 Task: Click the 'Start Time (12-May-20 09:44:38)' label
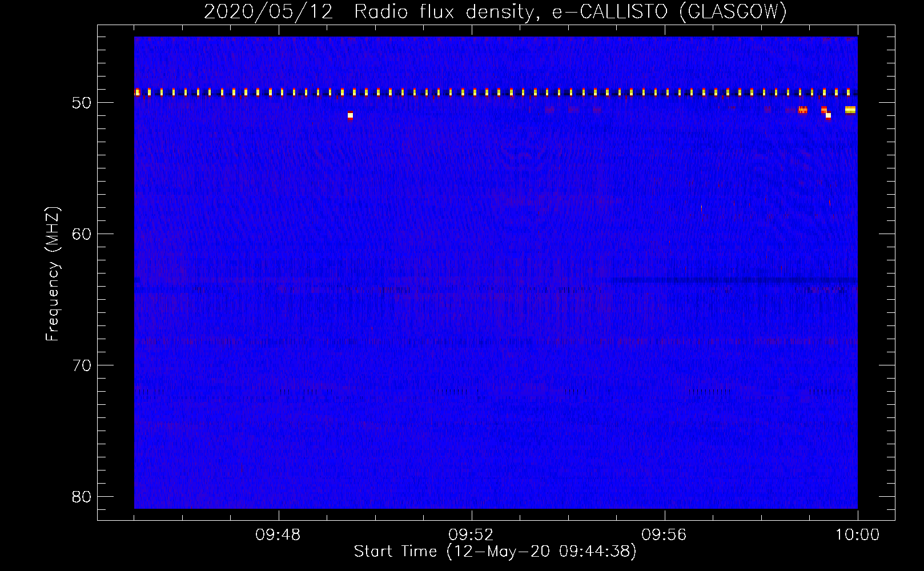[495, 552]
